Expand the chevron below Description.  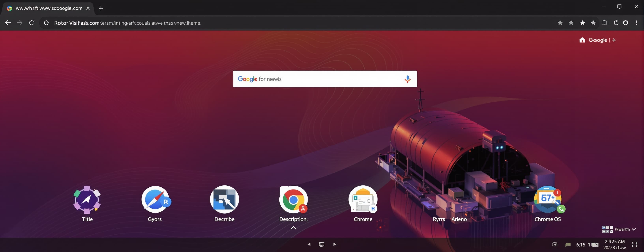pos(293,228)
